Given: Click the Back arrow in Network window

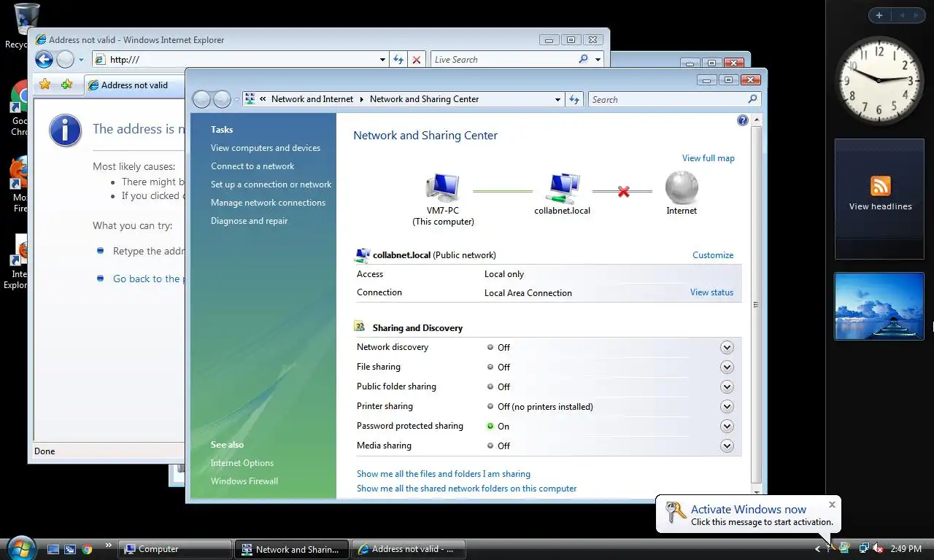Looking at the screenshot, I should click(x=202, y=99).
